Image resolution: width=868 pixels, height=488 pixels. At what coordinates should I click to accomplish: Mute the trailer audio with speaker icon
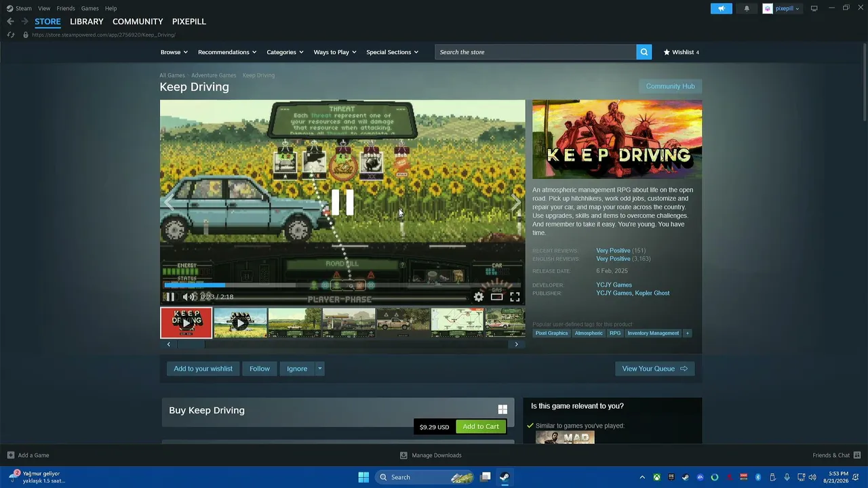point(188,297)
